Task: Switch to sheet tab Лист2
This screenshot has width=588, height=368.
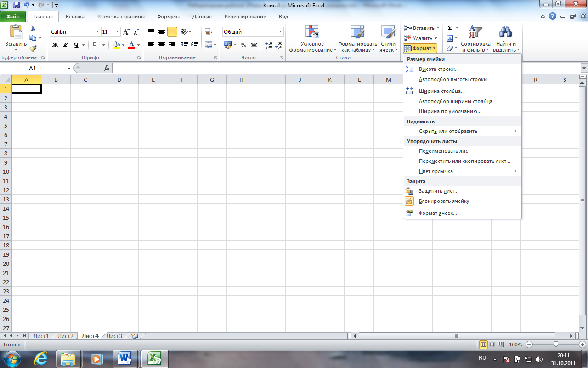Action: point(65,336)
